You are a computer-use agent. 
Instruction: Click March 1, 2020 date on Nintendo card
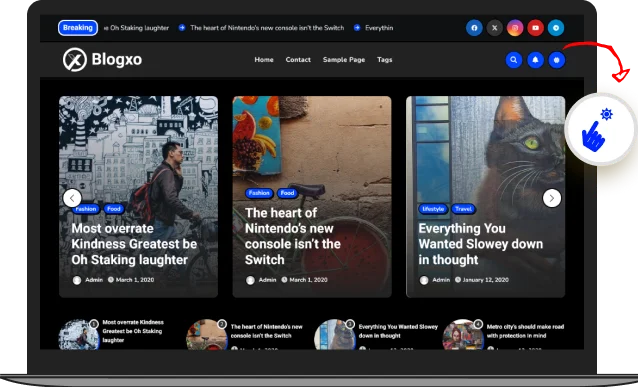coord(308,280)
